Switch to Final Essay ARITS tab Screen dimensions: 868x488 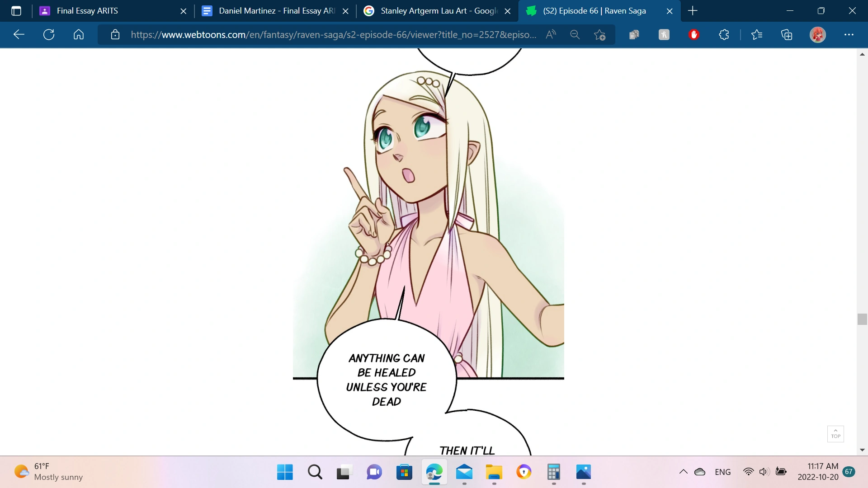(87, 11)
